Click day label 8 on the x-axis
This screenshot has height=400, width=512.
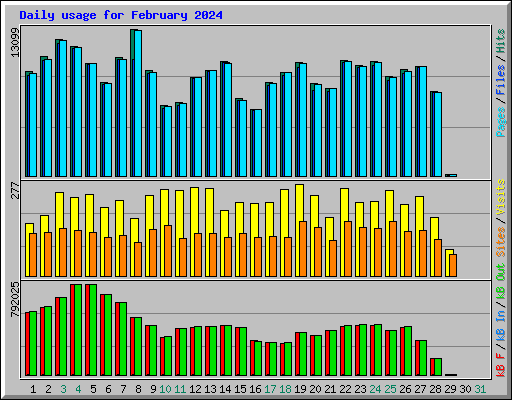138,389
